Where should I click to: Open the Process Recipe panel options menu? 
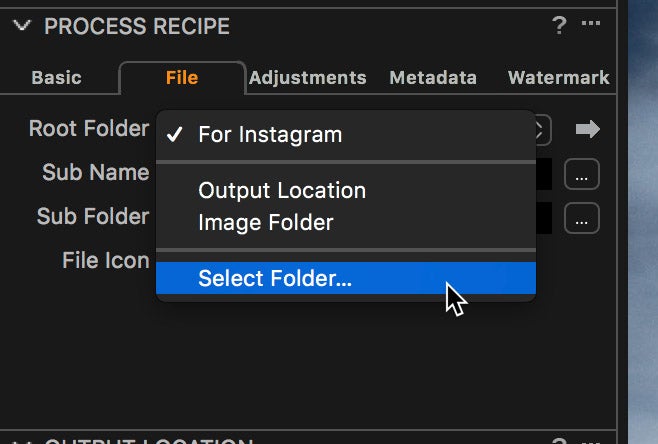(x=590, y=23)
